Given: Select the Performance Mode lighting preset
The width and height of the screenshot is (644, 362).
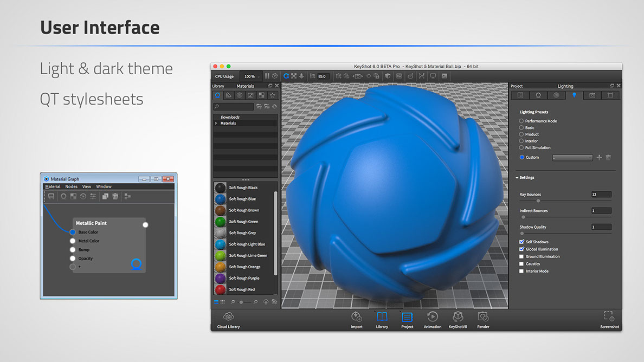Looking at the screenshot, I should coord(521,121).
